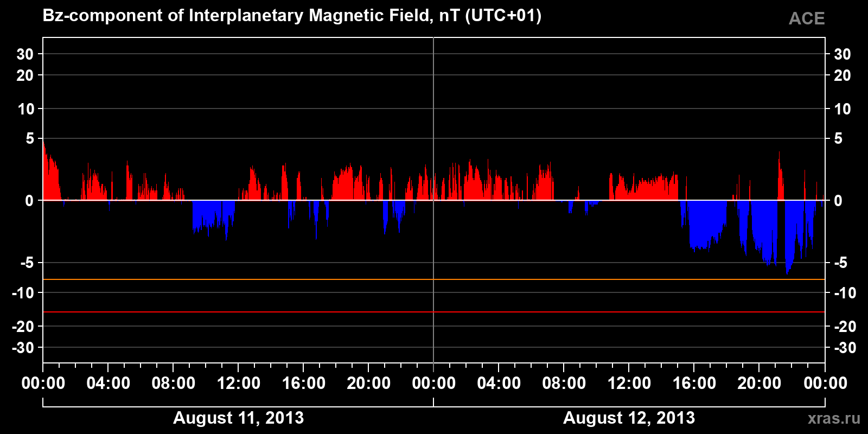Click the '0' label on the left axis

point(29,201)
